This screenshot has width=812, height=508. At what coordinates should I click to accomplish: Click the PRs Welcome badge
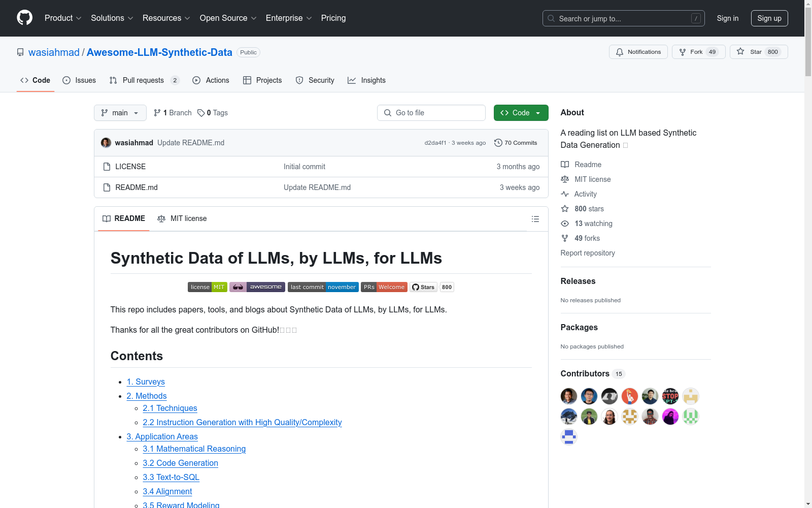point(384,287)
